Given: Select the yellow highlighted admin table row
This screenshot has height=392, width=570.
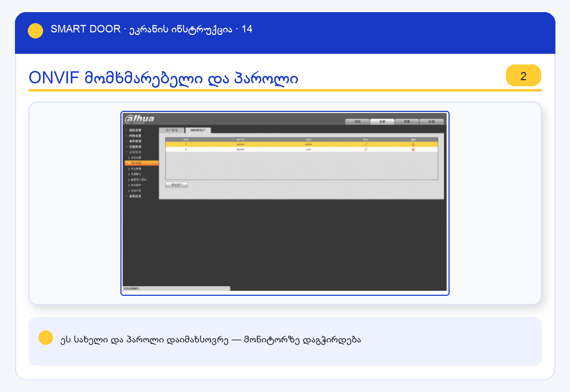Looking at the screenshot, I should click(x=301, y=144).
